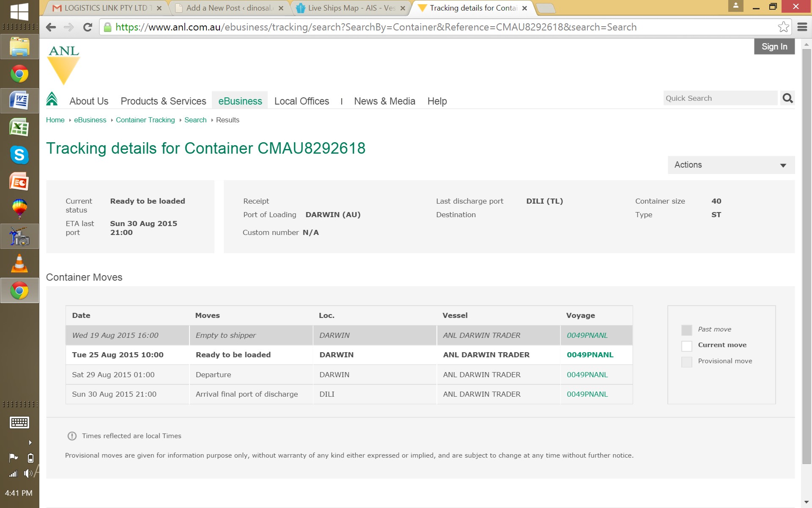Open the EC red app icon in taskbar
The width and height of the screenshot is (812, 508).
point(19,182)
